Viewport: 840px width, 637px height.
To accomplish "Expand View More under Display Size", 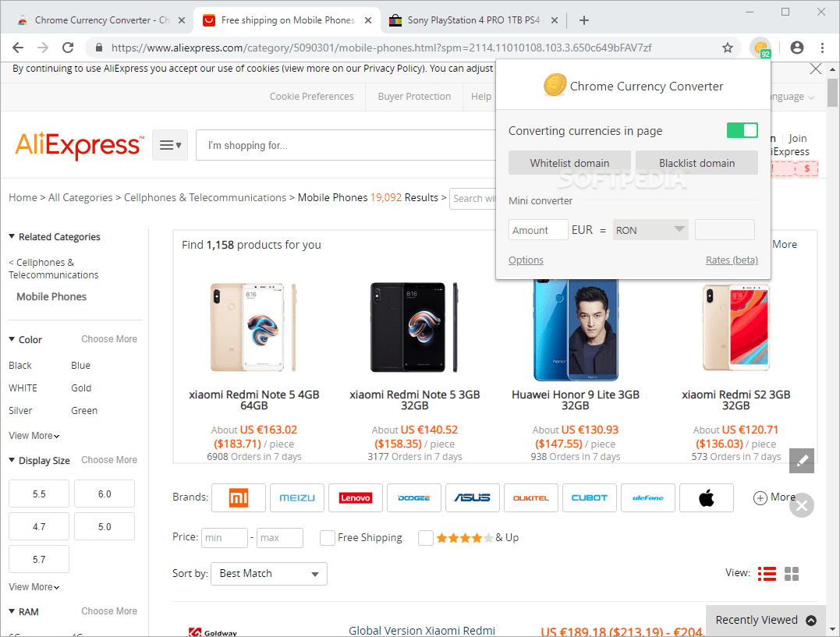I will pyautogui.click(x=34, y=586).
